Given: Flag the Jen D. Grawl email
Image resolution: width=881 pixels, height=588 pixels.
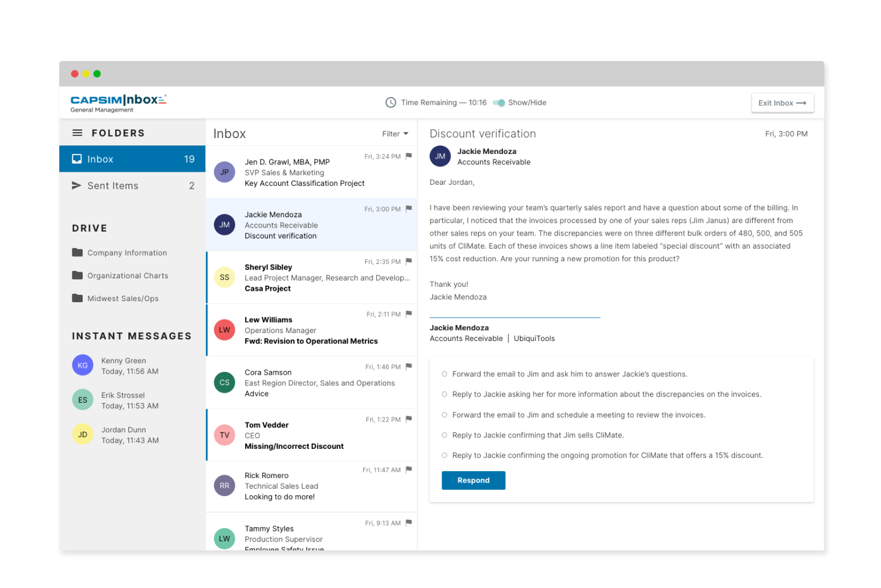Looking at the screenshot, I should tap(409, 156).
